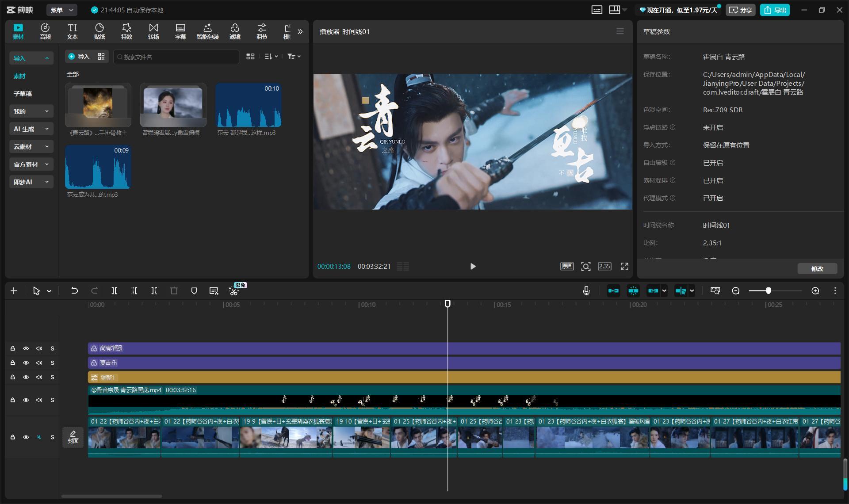Switch media list view layout icon

click(x=250, y=56)
